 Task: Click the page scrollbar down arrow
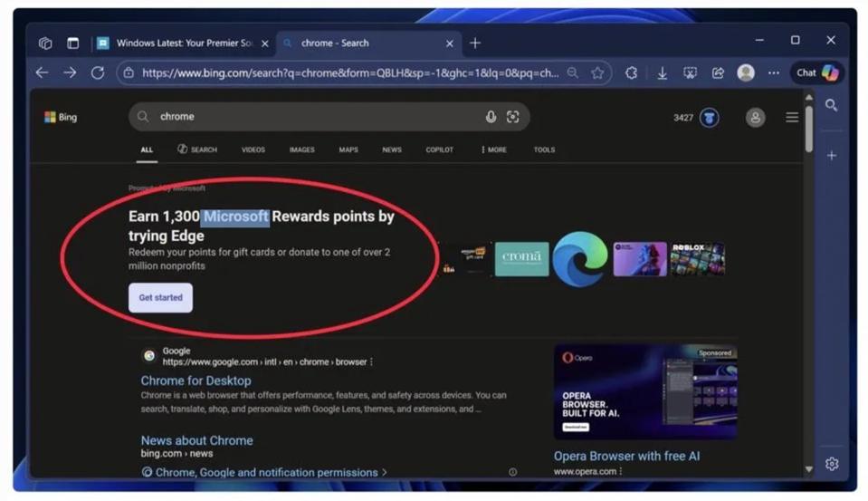click(809, 469)
